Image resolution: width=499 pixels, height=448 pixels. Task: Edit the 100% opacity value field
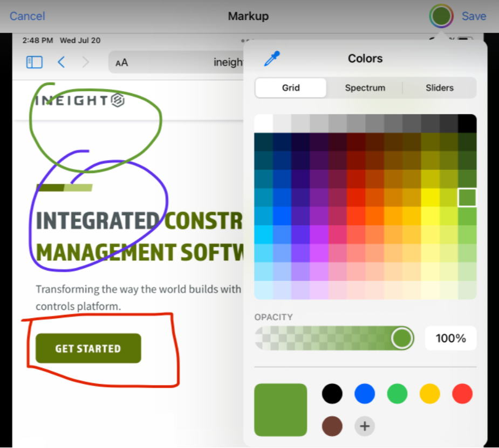click(450, 338)
